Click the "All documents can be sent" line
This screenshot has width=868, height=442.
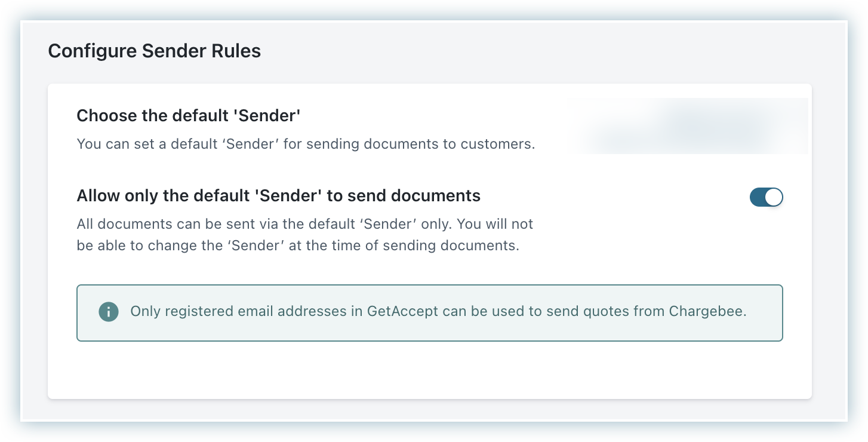click(x=304, y=224)
